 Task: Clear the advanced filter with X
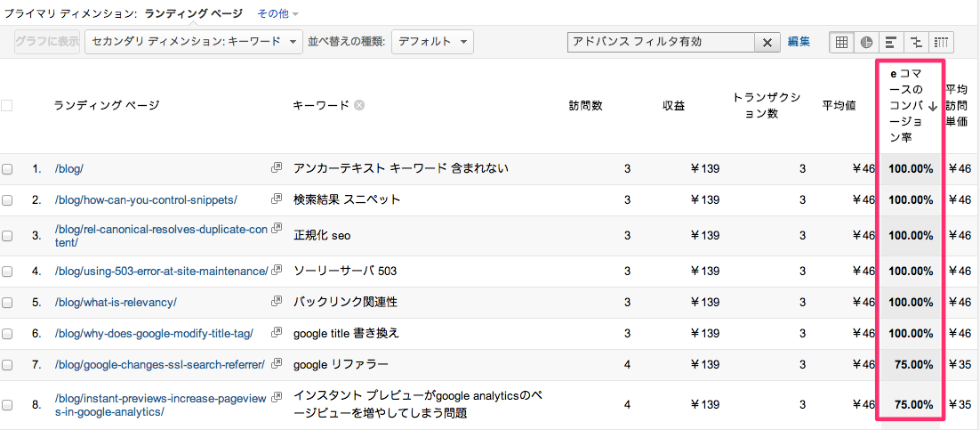pyautogui.click(x=767, y=42)
